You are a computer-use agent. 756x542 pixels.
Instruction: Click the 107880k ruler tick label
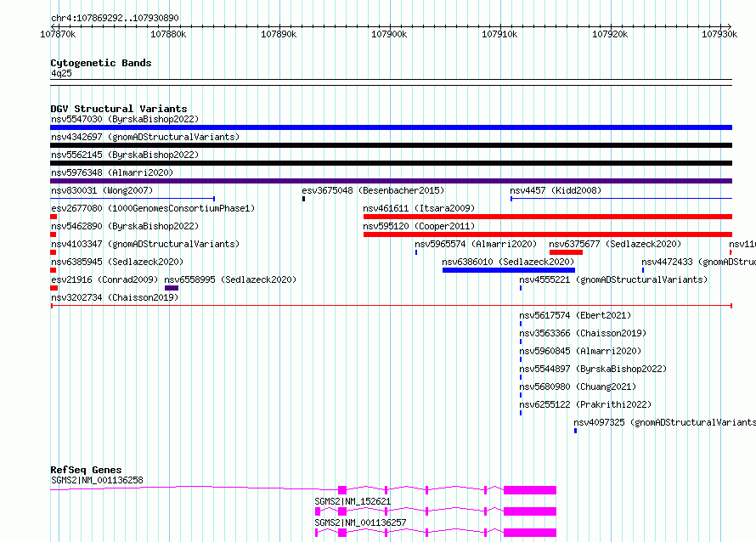pyautogui.click(x=168, y=34)
